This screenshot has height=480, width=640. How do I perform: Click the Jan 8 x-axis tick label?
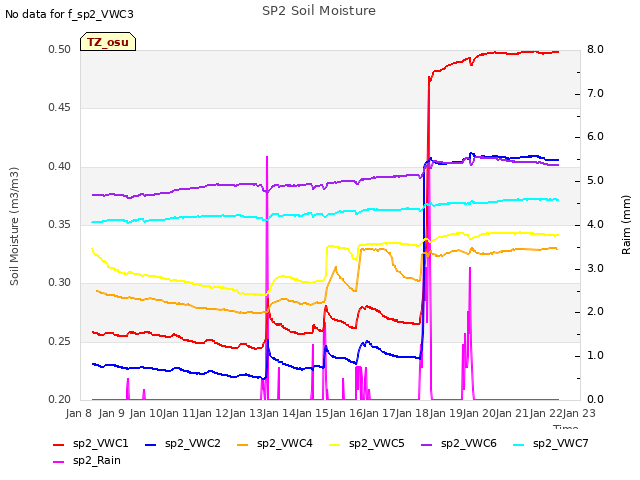pos(78,413)
